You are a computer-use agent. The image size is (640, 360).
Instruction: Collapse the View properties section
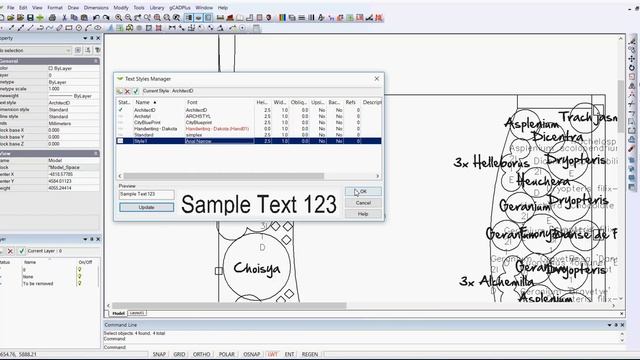click(x=96, y=153)
